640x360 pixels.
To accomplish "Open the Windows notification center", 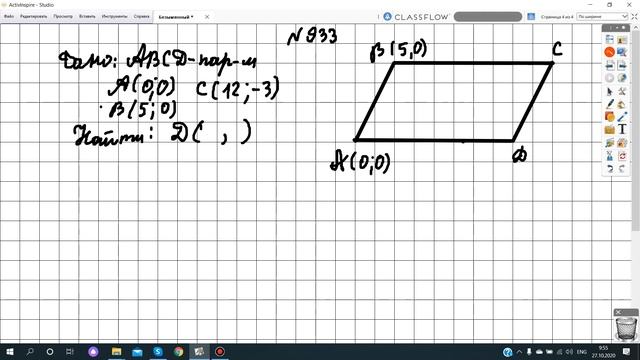I will (627, 352).
